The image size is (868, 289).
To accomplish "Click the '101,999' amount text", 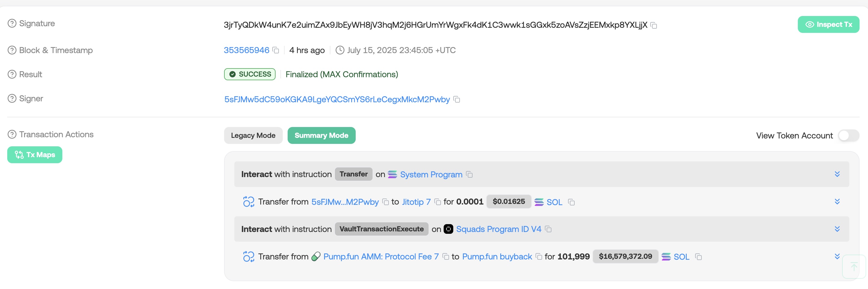I will (x=573, y=257).
